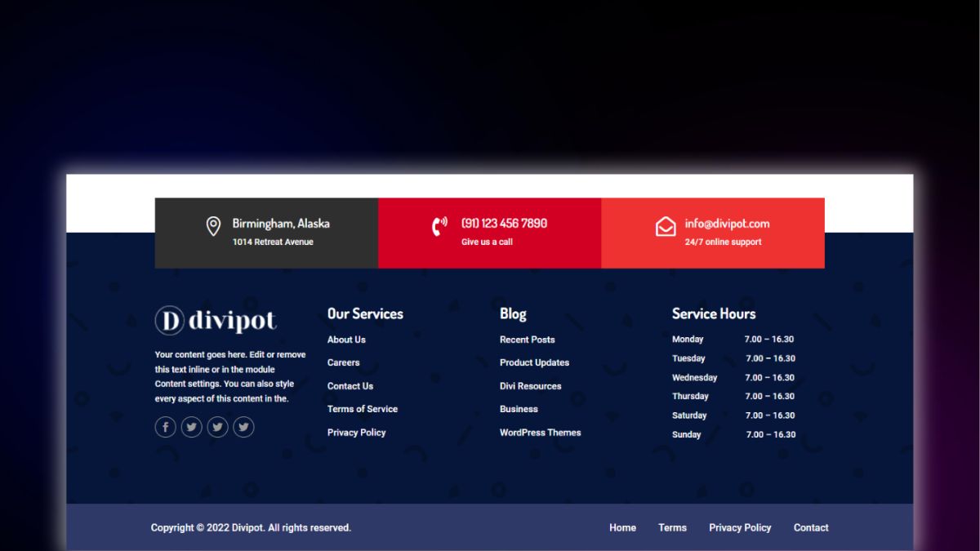Go to the Careers link
Screen dimensions: 980x551
tap(343, 362)
